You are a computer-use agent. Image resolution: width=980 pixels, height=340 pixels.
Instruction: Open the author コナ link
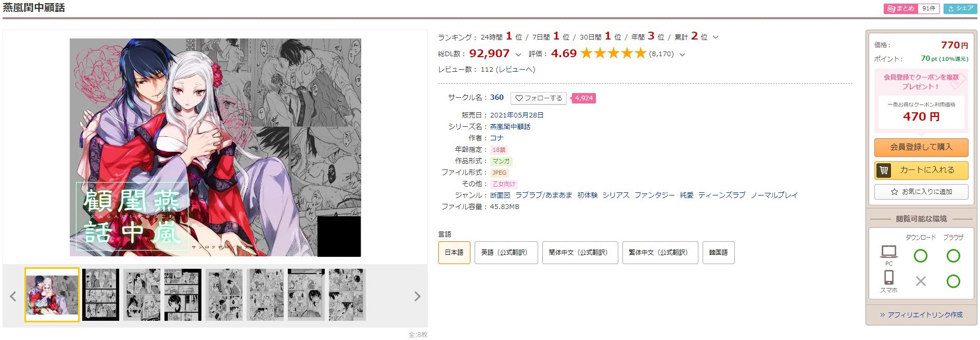point(497,138)
